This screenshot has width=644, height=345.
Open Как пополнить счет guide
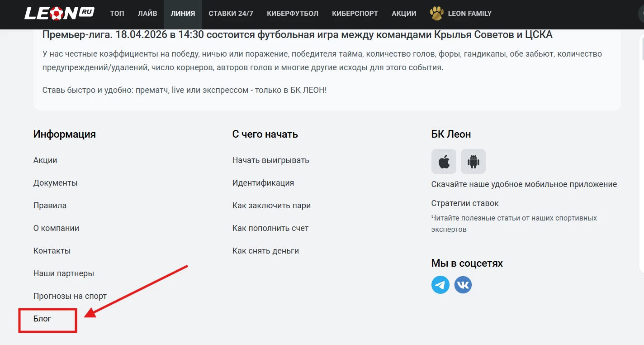(x=270, y=228)
